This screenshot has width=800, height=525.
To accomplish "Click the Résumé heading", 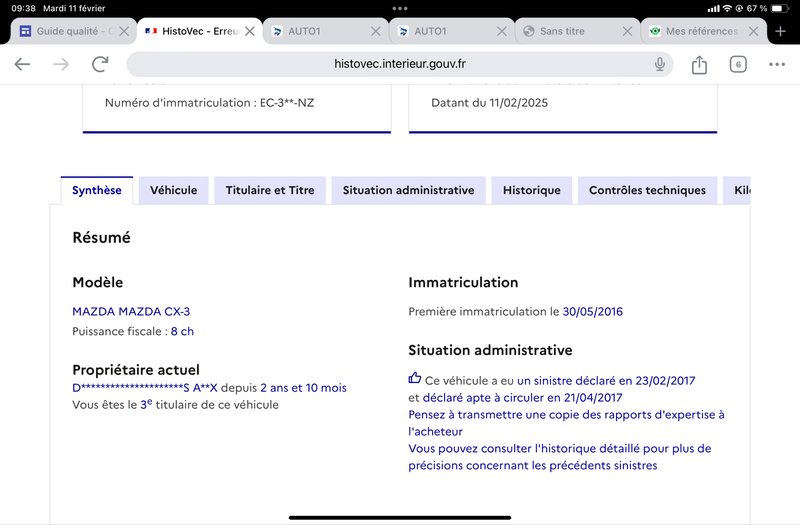I will pyautogui.click(x=102, y=237).
